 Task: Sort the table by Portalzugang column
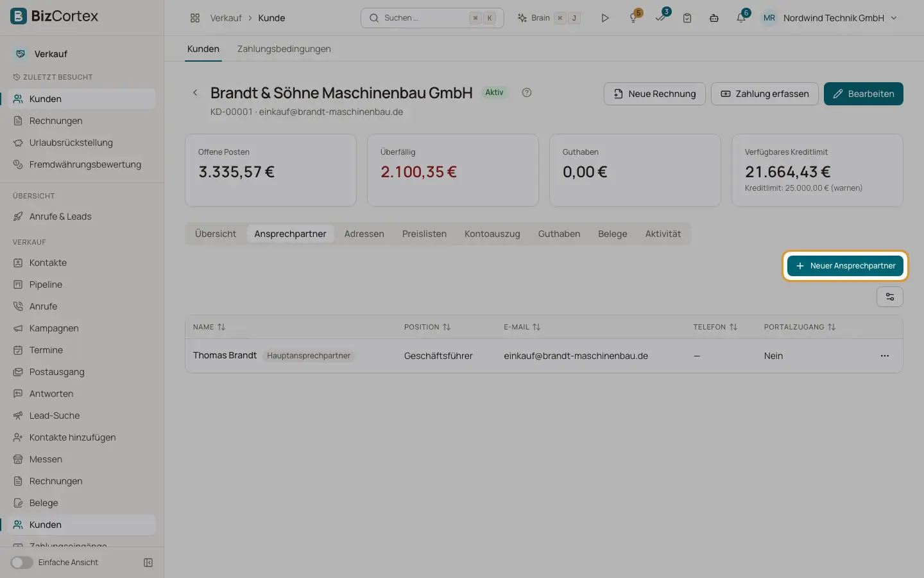point(800,327)
